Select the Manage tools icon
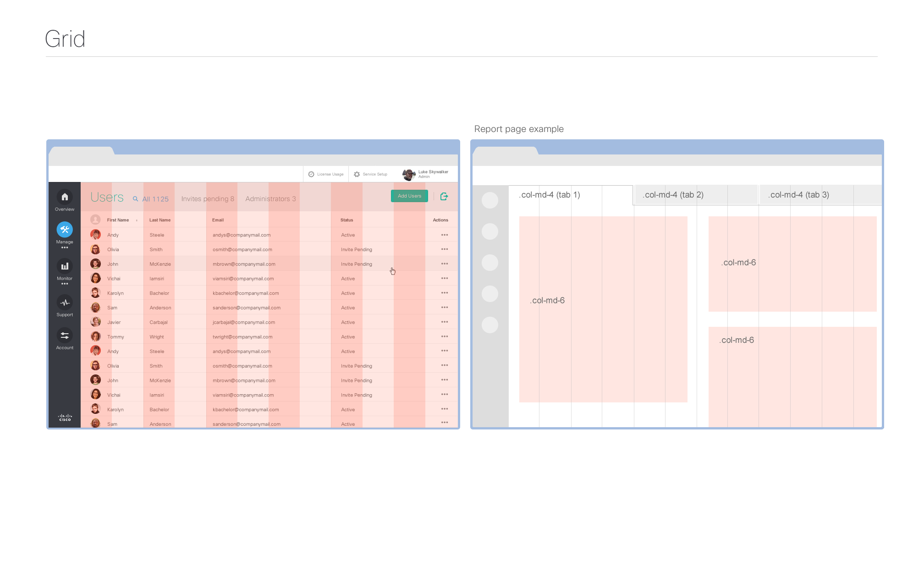The image size is (924, 561). coord(65,229)
